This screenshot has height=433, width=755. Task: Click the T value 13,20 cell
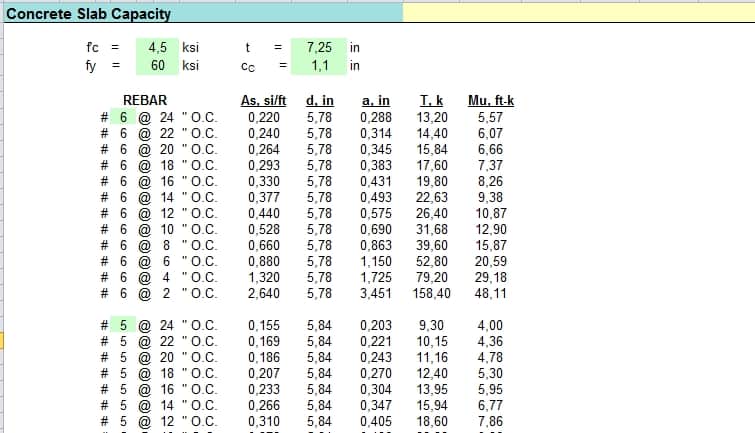(432, 117)
